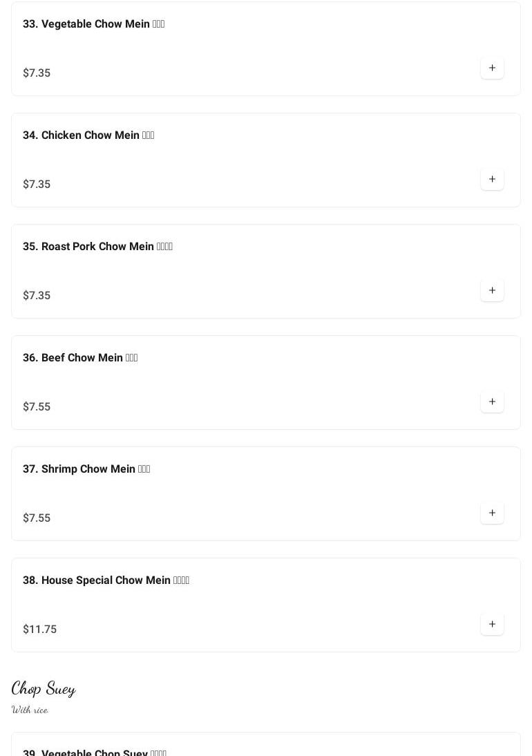This screenshot has height=756, width=532.
Task: Open item 38 House Special Chow Mein title
Action: coord(106,580)
